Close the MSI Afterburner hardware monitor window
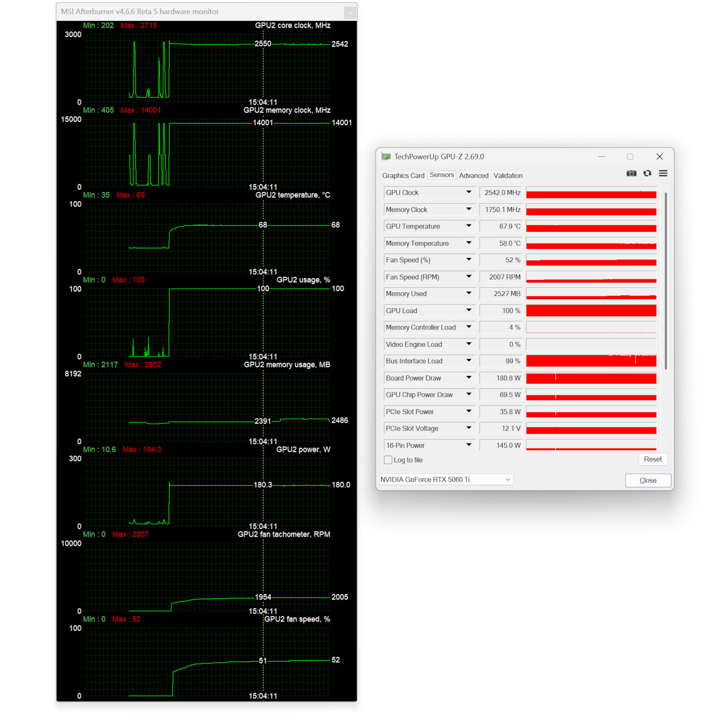Image resolution: width=728 pixels, height=726 pixels. 350,13
